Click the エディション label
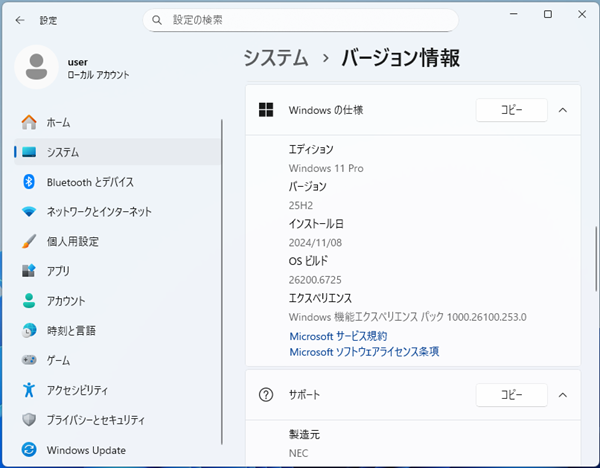The image size is (600, 468). tap(311, 149)
